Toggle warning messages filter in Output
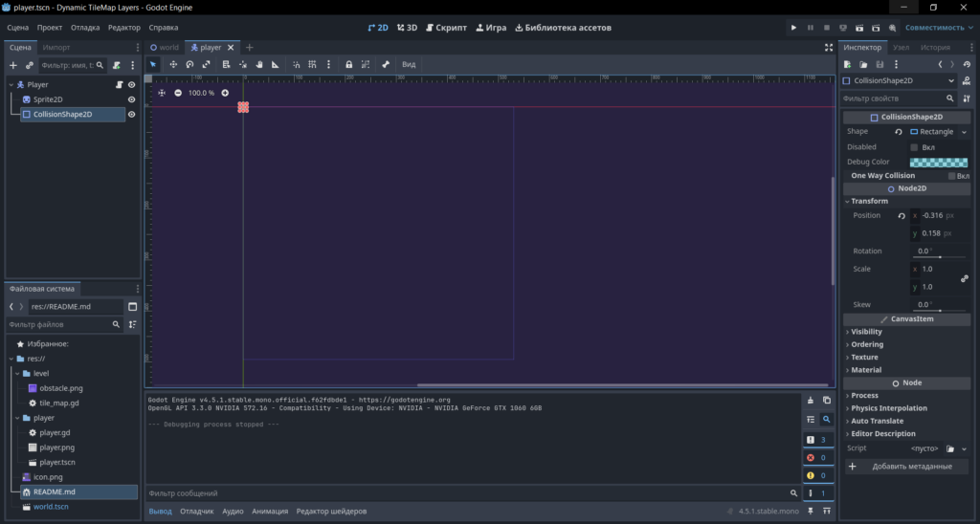This screenshot has height=524, width=980. (x=818, y=475)
